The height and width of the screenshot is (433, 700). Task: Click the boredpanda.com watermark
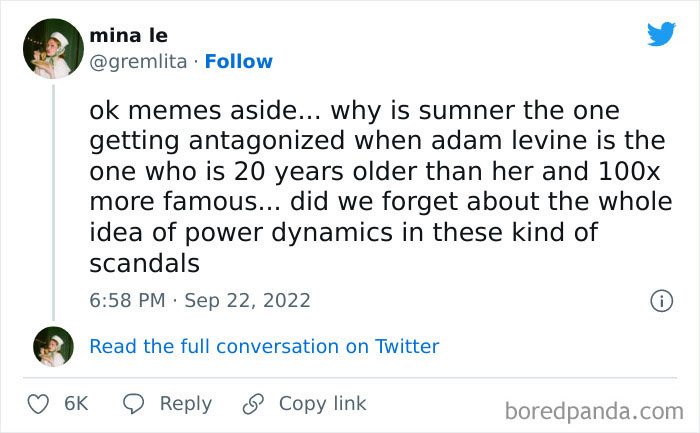[x=594, y=409]
